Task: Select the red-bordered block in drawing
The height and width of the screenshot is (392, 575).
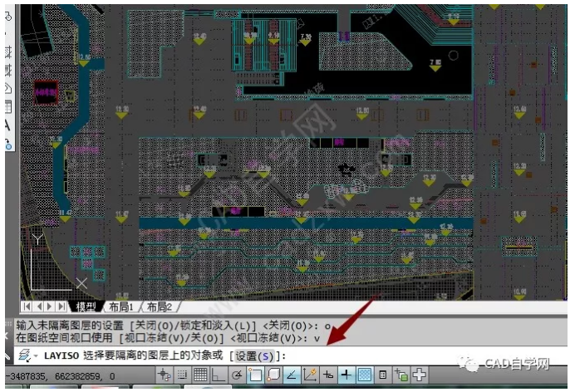Action: tap(46, 92)
